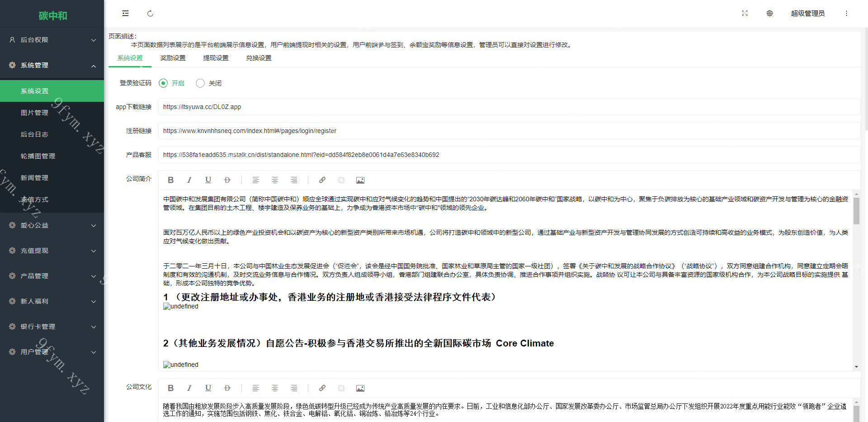Image resolution: width=868 pixels, height=422 pixels.
Task: Collapse the sidebar with the menu fold icon
Action: 125,13
